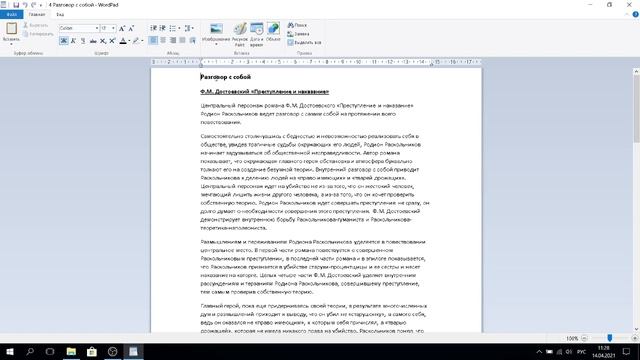Toggle underline formatting (Ч)

pos(83,40)
